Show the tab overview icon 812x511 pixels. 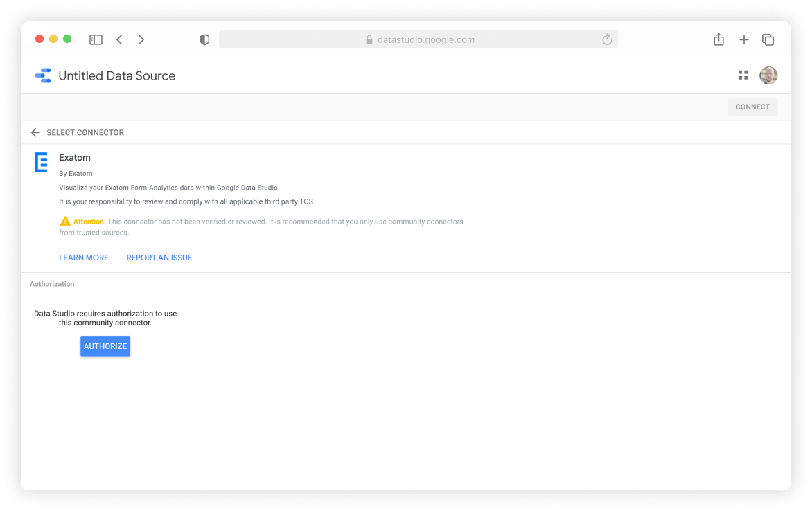click(x=768, y=40)
